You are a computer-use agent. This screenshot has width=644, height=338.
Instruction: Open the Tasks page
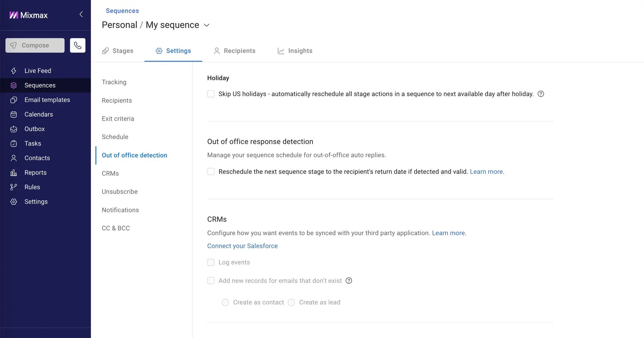click(45, 143)
